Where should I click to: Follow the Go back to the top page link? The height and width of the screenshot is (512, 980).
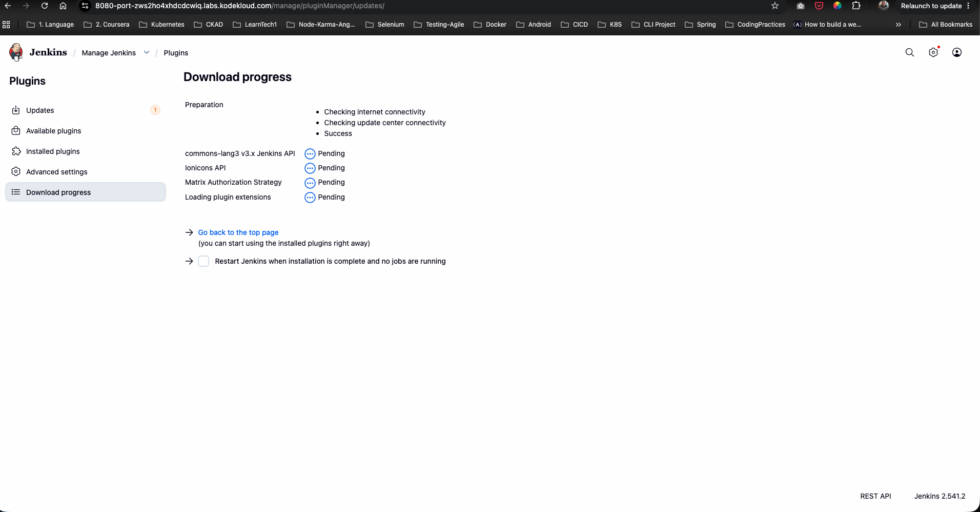pyautogui.click(x=238, y=232)
